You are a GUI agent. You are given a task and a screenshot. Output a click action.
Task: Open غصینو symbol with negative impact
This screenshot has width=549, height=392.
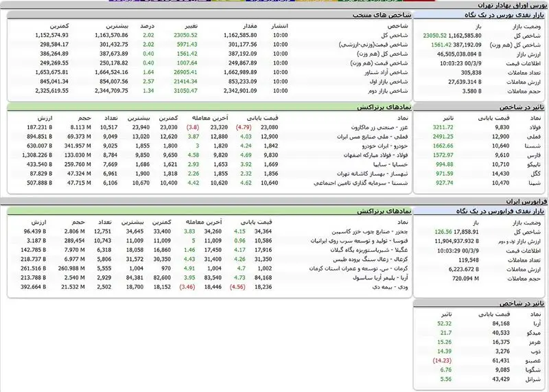click(533, 361)
